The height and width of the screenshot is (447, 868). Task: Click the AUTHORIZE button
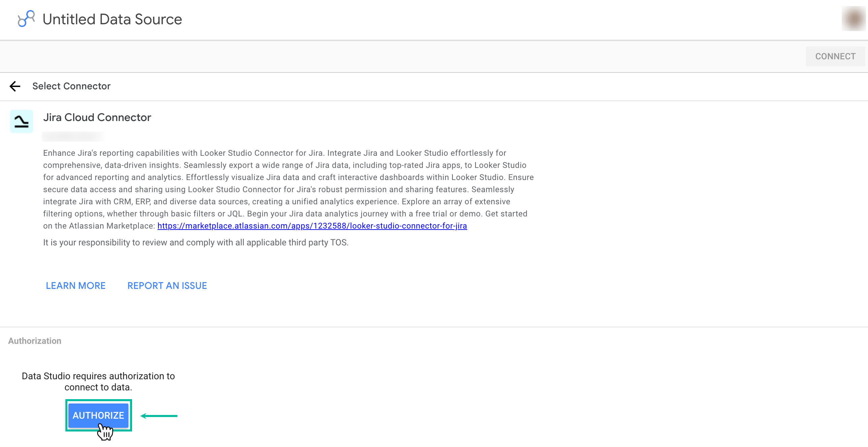pyautogui.click(x=98, y=415)
